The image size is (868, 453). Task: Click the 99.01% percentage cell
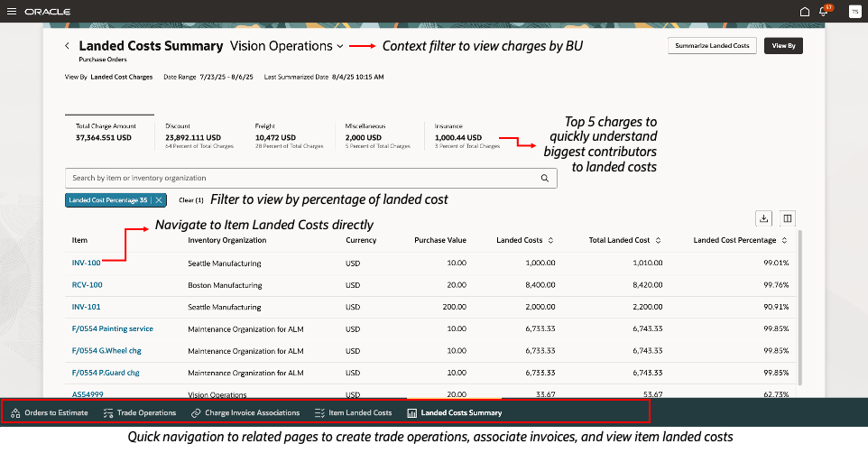point(776,263)
